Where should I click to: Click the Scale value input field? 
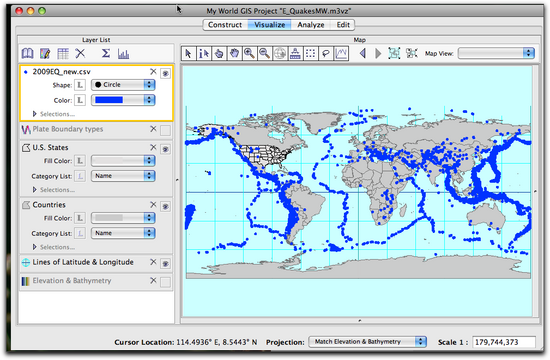(504, 342)
